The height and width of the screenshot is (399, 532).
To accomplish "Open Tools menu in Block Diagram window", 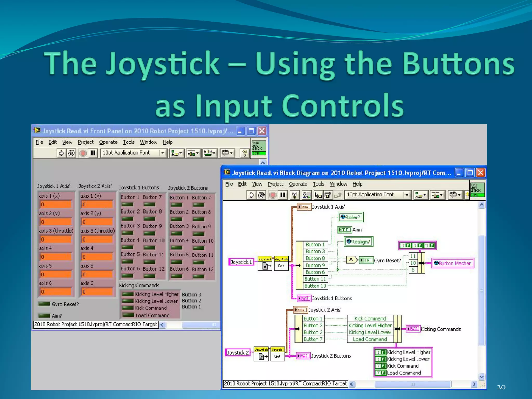I will [318, 184].
